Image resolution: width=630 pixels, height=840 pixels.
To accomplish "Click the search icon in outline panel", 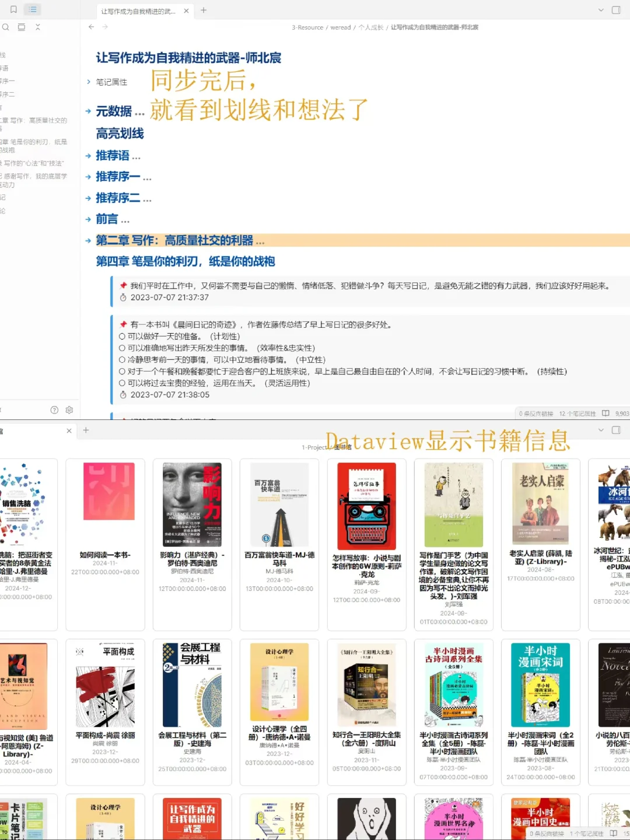I will (x=5, y=27).
